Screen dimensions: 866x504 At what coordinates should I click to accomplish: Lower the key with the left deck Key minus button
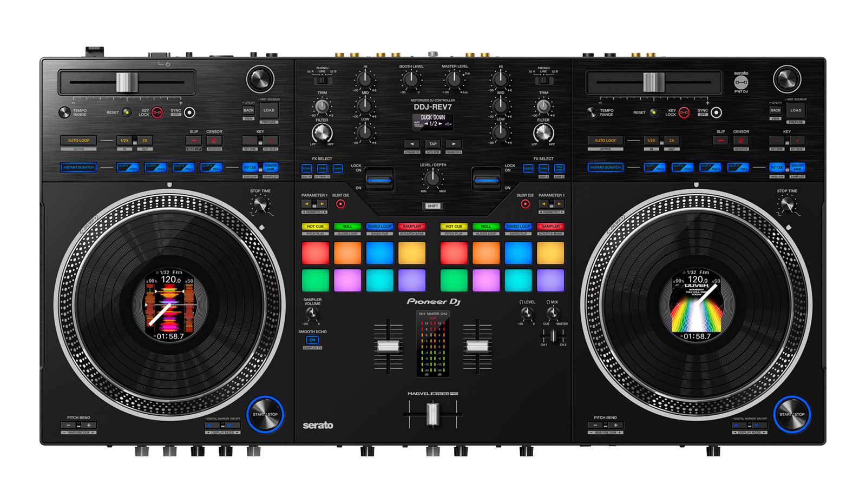pyautogui.click(x=250, y=141)
